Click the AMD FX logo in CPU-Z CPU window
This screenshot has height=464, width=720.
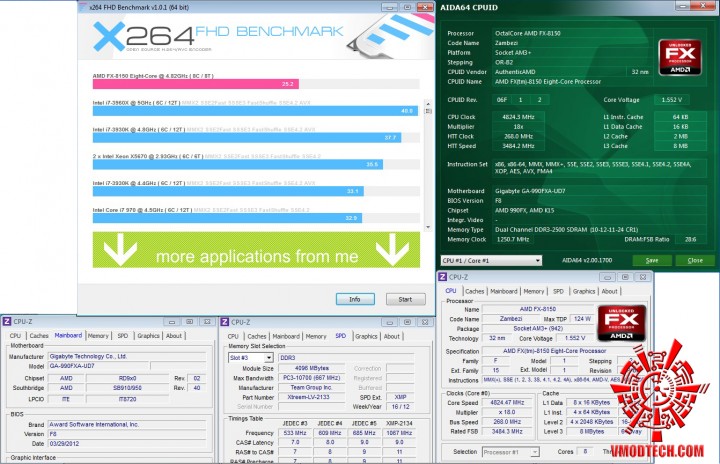tap(622, 323)
